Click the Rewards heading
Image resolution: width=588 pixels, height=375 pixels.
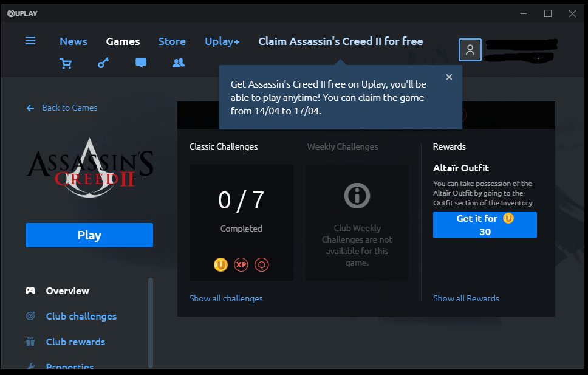point(450,146)
